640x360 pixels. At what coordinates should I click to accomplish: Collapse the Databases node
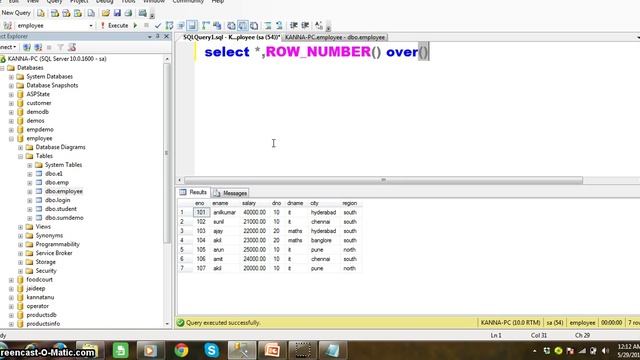coord(2,68)
